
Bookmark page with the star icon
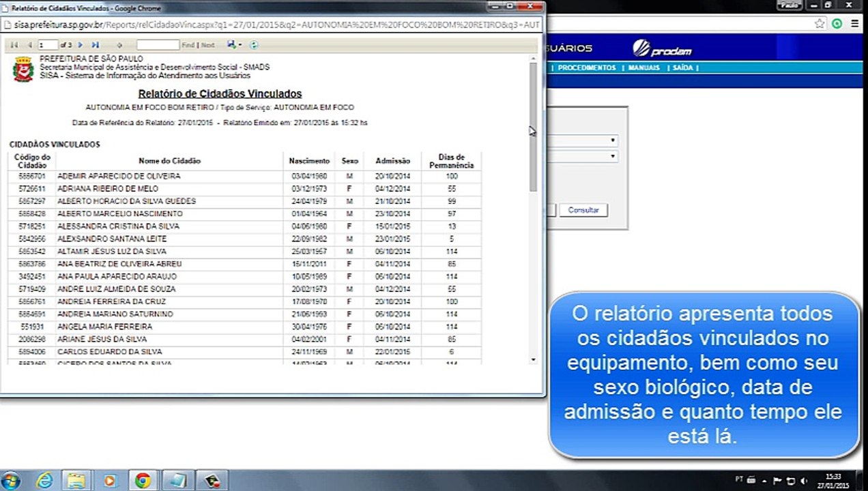[x=820, y=23]
